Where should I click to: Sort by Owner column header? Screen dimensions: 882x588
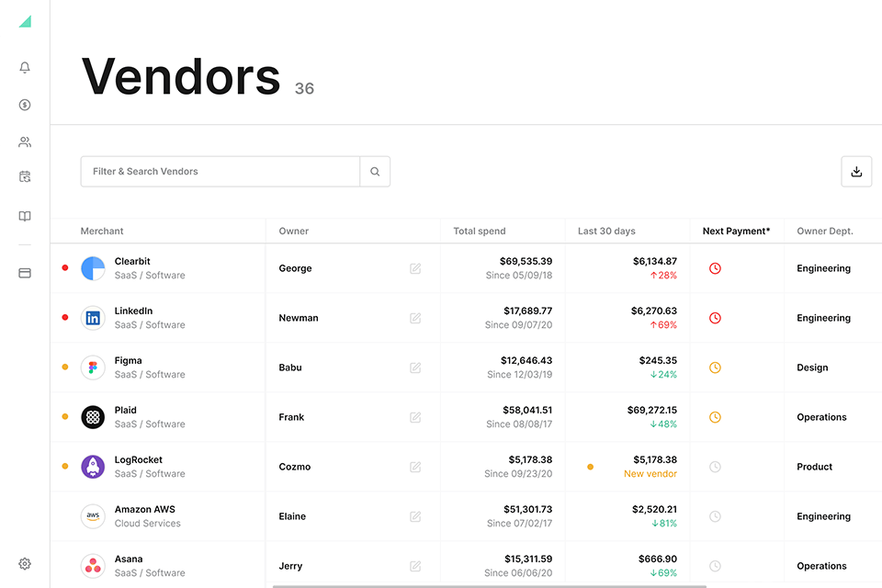[294, 231]
